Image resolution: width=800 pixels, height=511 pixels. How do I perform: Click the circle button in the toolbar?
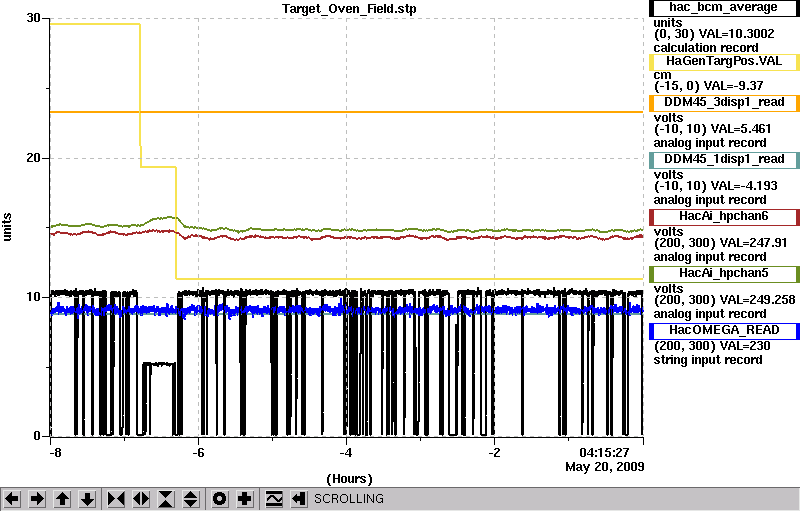point(220,499)
